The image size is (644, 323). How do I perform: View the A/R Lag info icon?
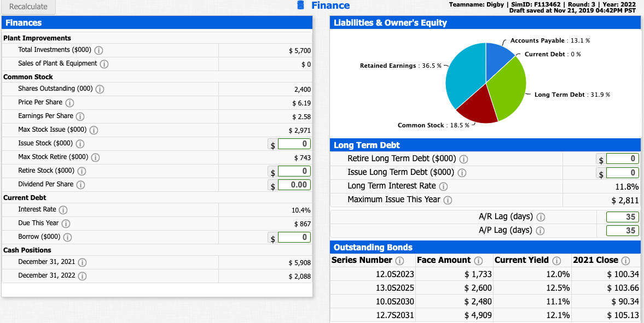[x=541, y=216]
